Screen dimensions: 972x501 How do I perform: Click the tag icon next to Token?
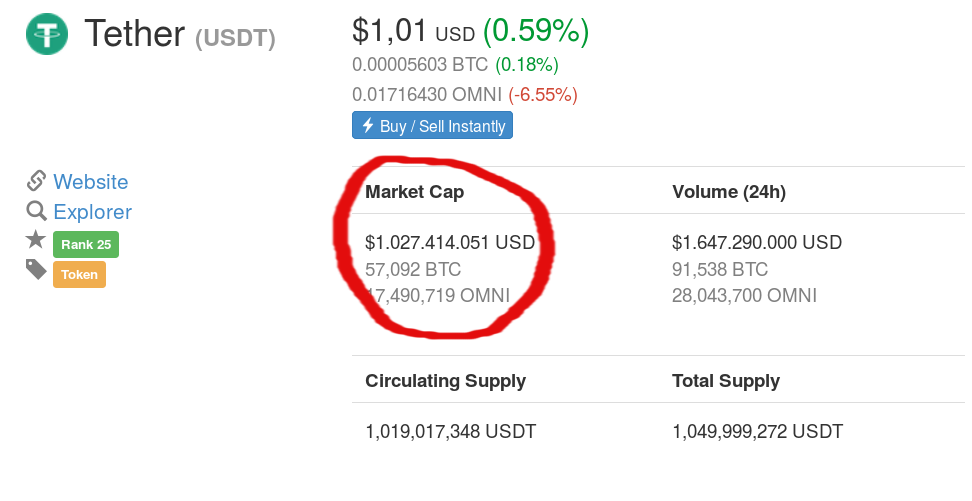(36, 269)
